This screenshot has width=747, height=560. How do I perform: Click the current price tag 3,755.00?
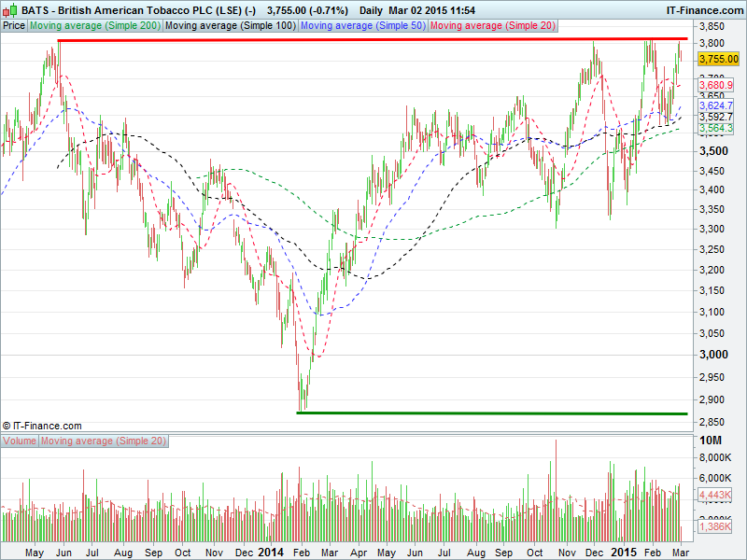718,59
